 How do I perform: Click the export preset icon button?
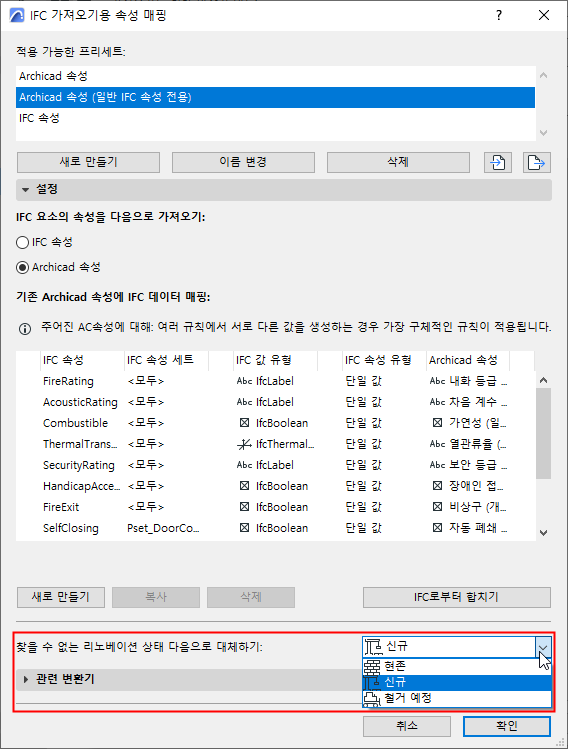[x=536, y=162]
